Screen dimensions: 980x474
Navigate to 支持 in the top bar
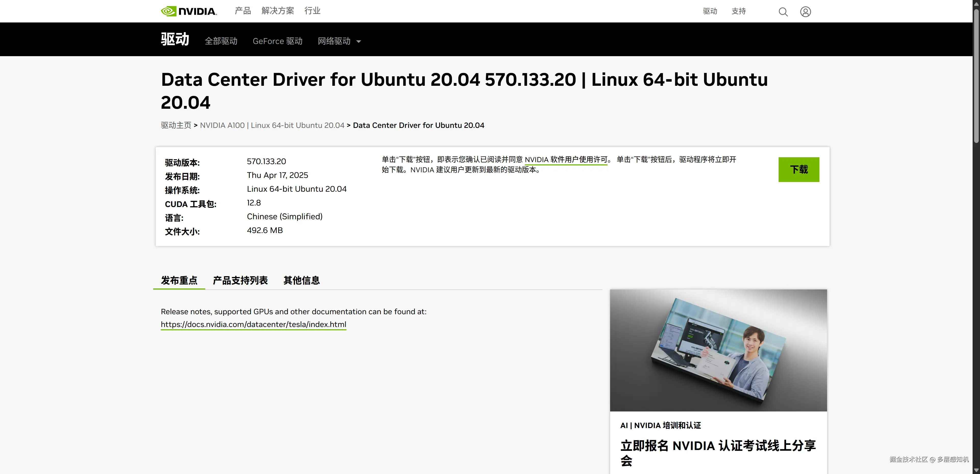(x=739, y=11)
